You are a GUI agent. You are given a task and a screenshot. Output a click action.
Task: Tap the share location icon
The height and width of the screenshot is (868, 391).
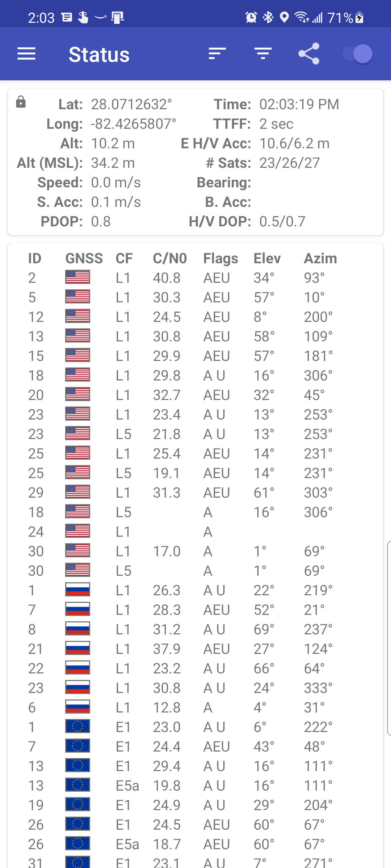(309, 54)
